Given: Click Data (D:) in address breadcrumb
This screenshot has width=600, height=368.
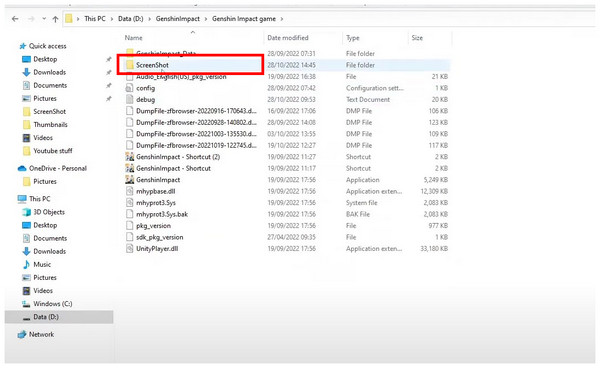Looking at the screenshot, I should (130, 19).
